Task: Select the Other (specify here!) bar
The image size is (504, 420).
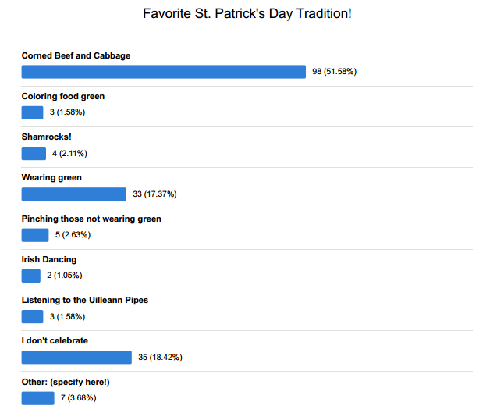Action: [x=38, y=398]
